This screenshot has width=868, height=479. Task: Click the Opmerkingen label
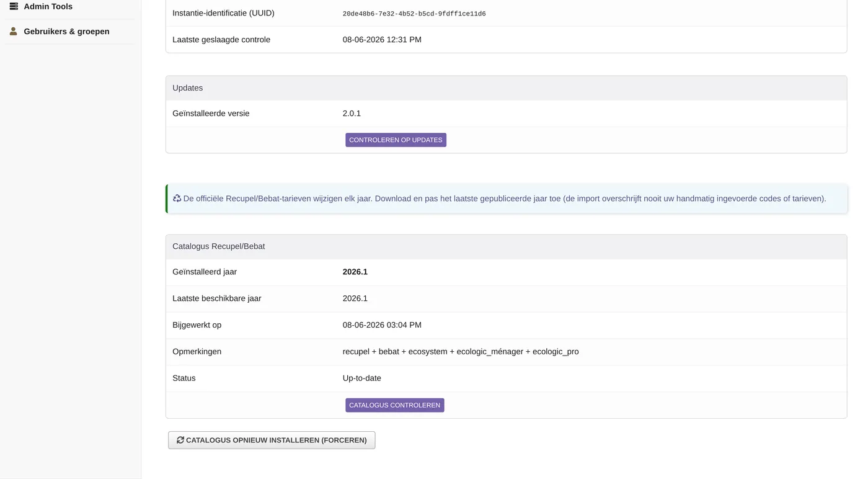coord(197,352)
